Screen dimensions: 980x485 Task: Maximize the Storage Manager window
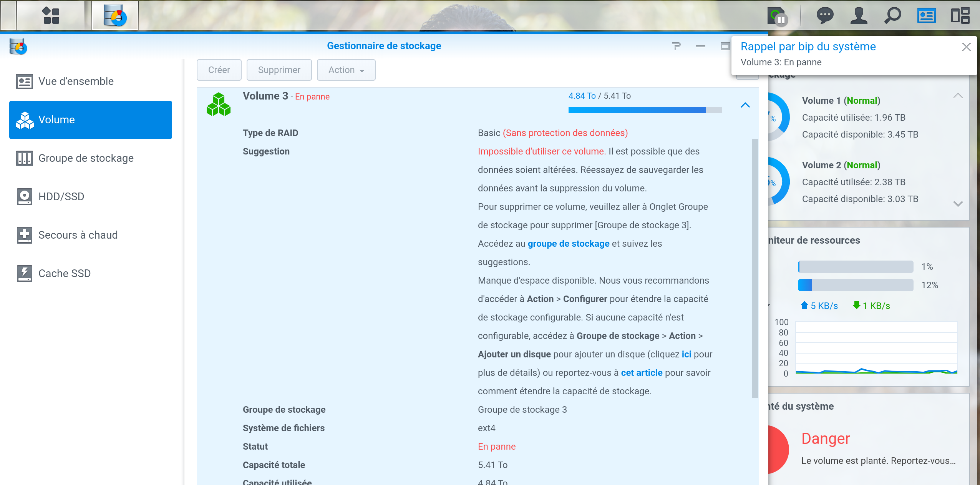(x=725, y=46)
